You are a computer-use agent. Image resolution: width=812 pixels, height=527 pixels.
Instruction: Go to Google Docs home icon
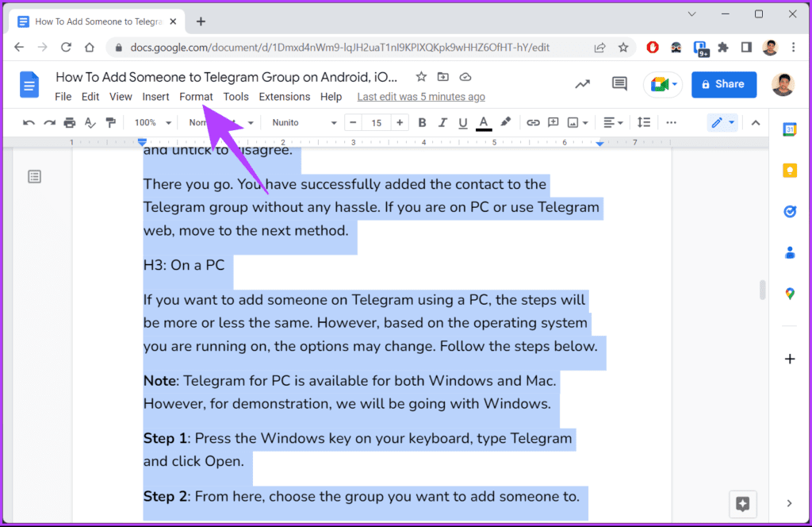(29, 84)
